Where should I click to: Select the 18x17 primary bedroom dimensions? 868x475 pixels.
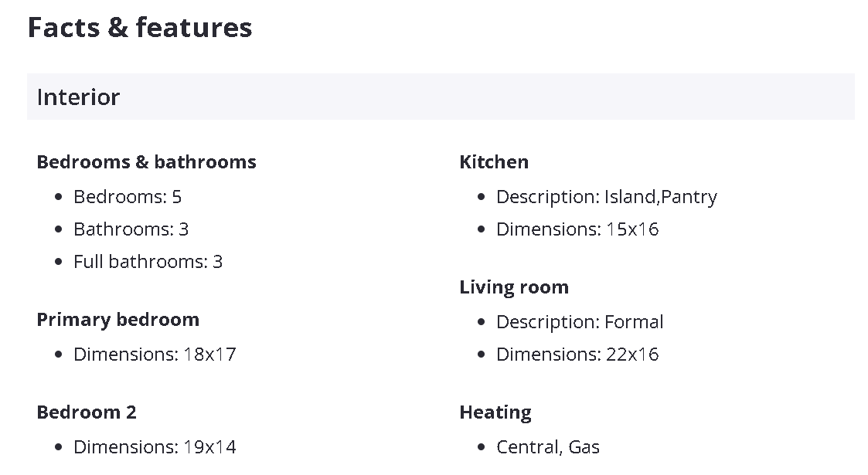[209, 355]
